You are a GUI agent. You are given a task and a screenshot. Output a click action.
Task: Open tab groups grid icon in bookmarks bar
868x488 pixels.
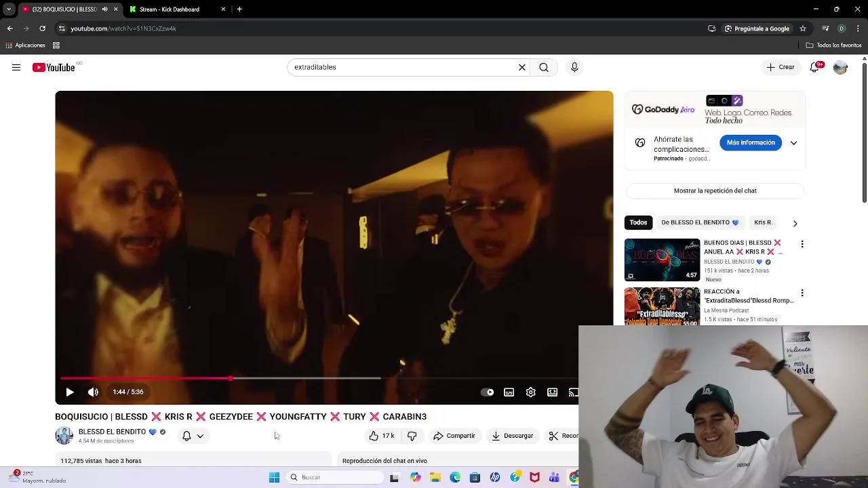[x=56, y=45]
